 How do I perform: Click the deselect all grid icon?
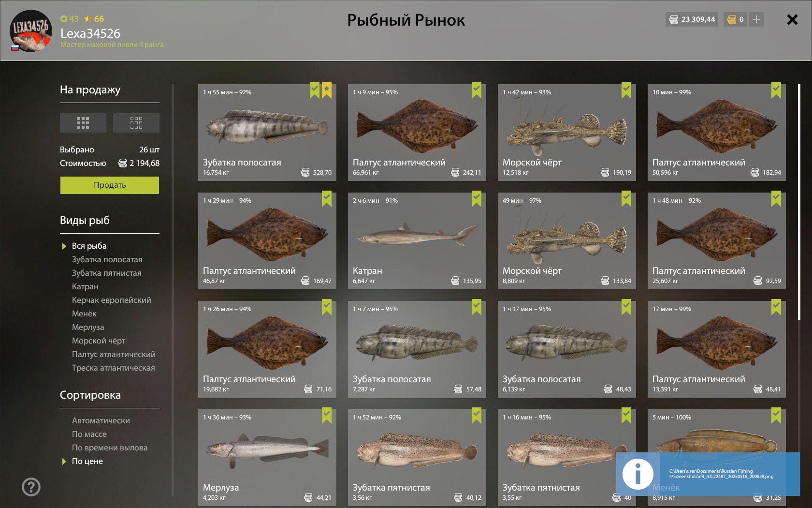(136, 123)
